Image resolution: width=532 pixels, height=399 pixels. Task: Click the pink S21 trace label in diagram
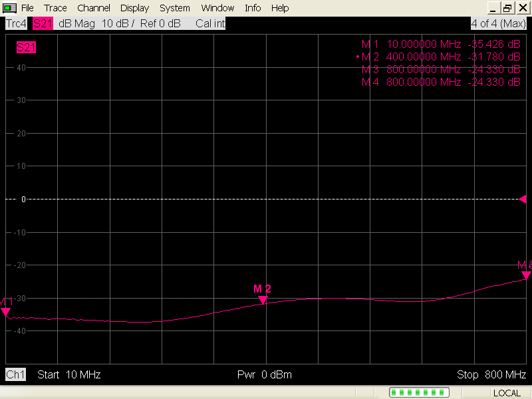pyautogui.click(x=26, y=47)
